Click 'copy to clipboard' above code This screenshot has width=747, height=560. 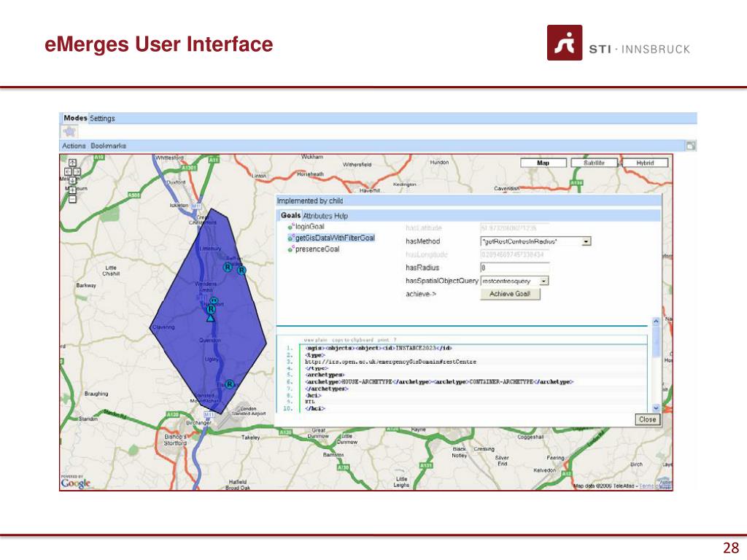coord(352,340)
